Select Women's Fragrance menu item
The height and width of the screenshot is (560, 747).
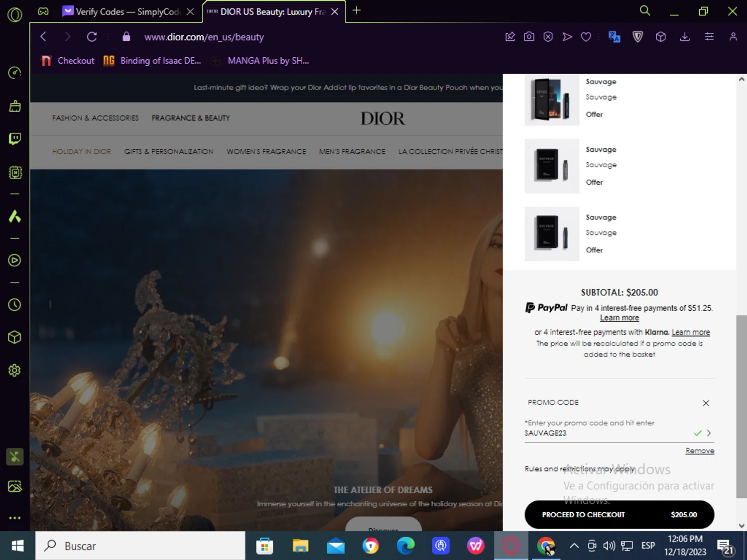point(266,151)
